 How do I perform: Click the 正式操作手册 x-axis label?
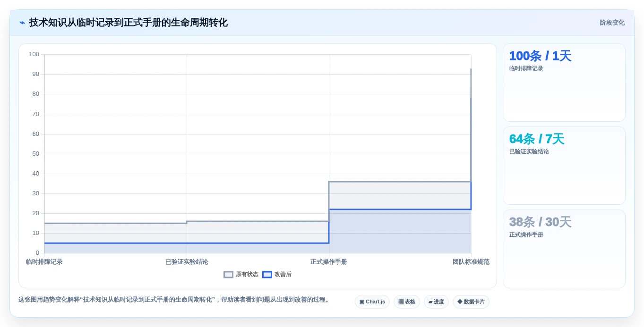click(x=329, y=262)
